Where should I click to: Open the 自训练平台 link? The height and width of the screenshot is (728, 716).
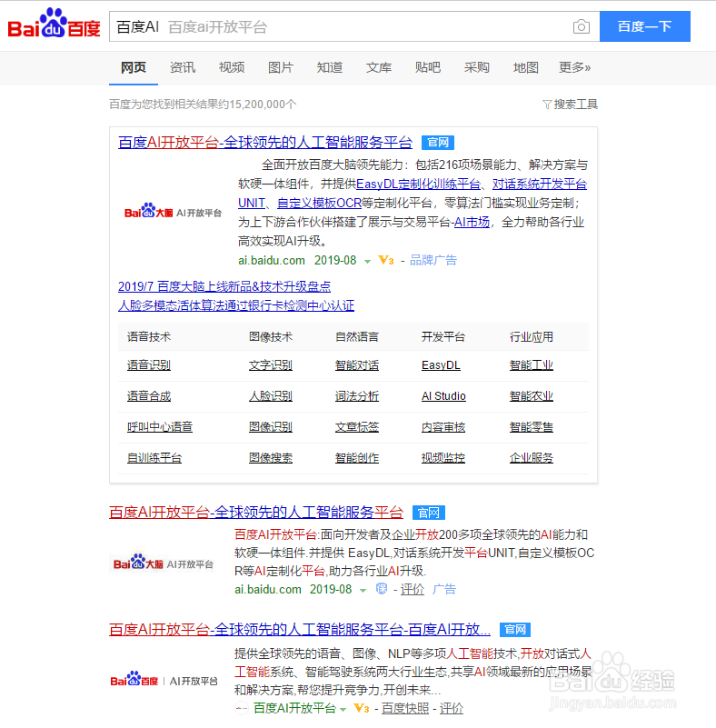(x=154, y=458)
